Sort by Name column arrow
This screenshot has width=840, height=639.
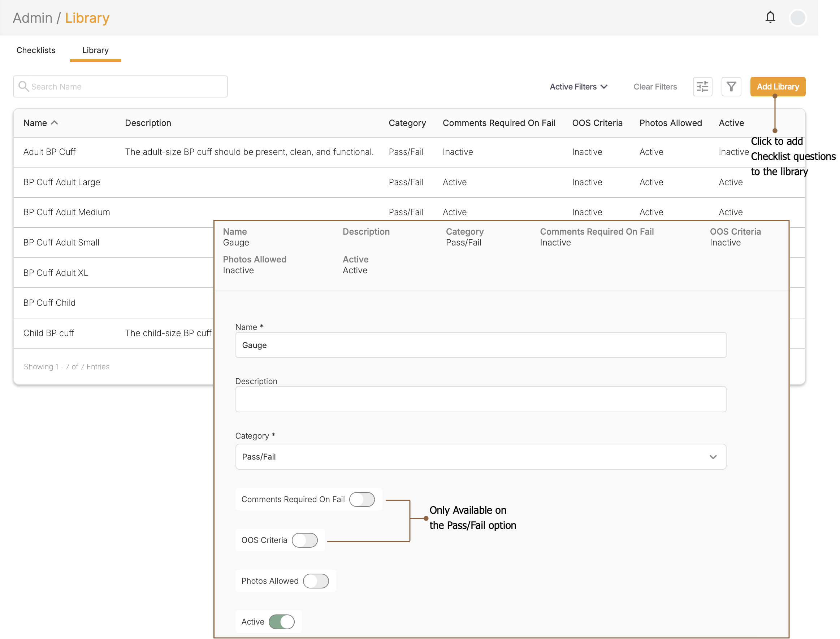[55, 123]
